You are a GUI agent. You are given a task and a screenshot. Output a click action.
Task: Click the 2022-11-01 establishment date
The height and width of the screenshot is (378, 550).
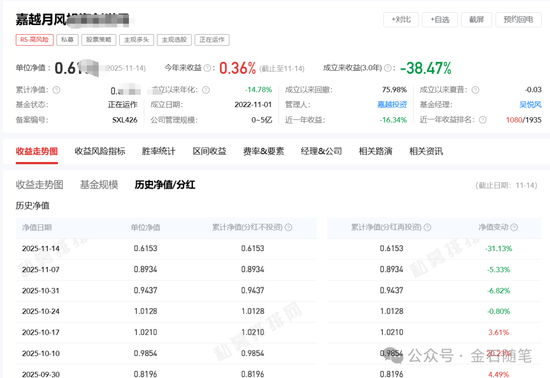[x=253, y=105]
